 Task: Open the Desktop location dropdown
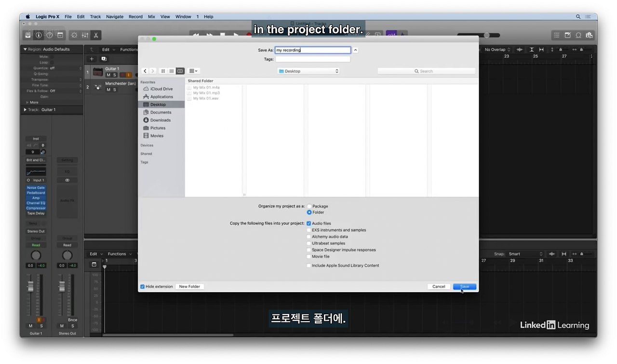point(308,71)
